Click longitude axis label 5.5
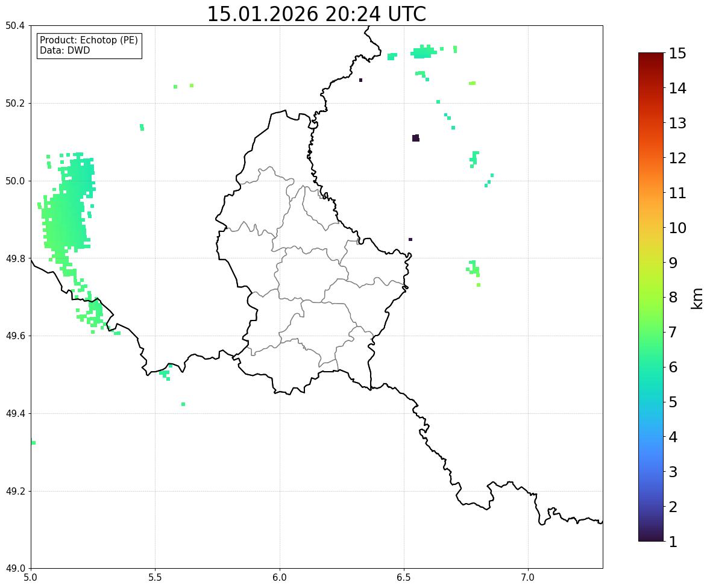 point(156,578)
